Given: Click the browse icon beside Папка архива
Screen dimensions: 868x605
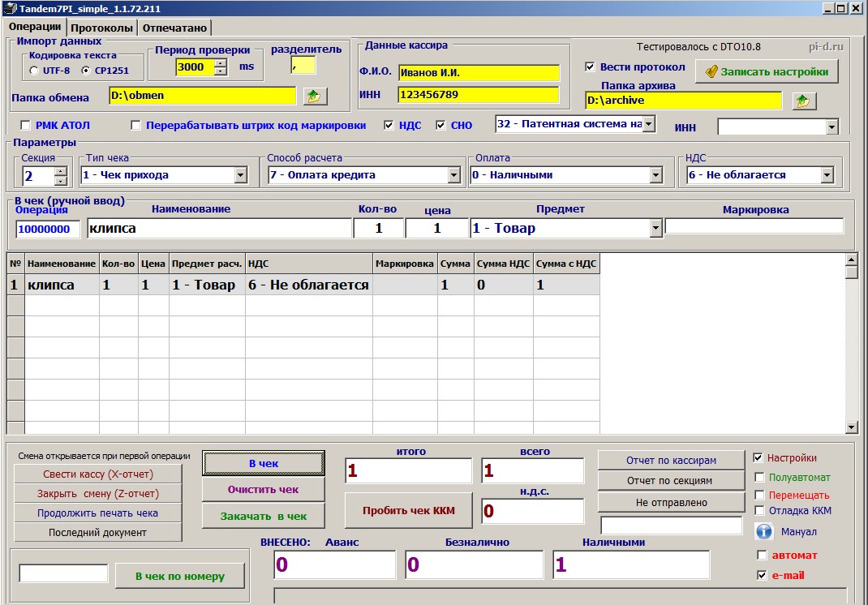Looking at the screenshot, I should coord(803,101).
